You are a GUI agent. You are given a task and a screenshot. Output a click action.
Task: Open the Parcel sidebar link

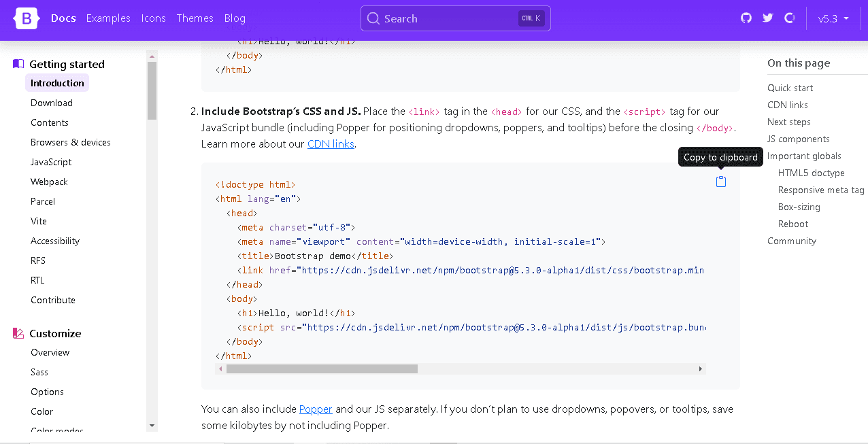[43, 201]
